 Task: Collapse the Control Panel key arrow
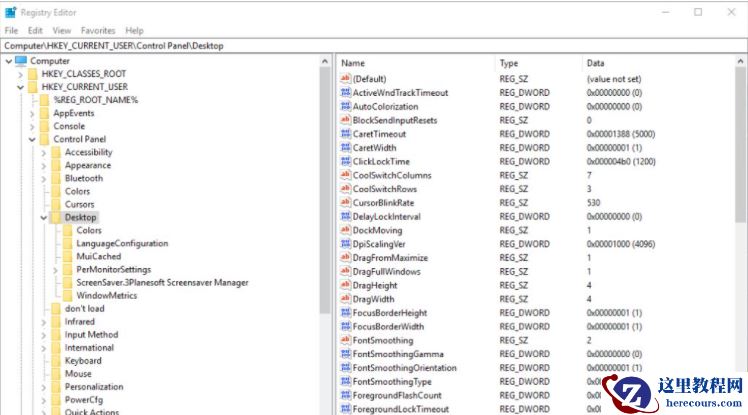pyautogui.click(x=32, y=139)
